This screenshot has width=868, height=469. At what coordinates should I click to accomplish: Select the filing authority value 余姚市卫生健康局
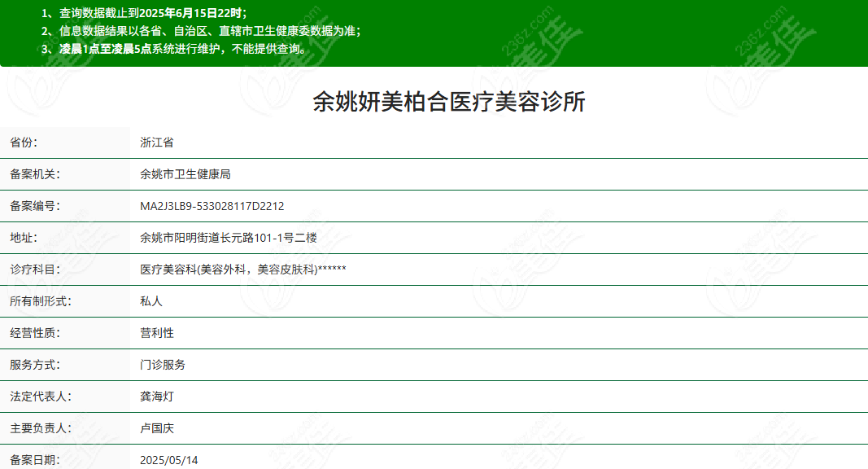[x=185, y=174]
